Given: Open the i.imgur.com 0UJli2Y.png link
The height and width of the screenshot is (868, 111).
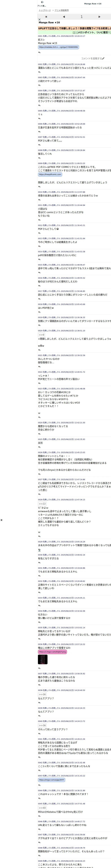Looking at the screenshot, I should pyautogui.click(x=52, y=652).
